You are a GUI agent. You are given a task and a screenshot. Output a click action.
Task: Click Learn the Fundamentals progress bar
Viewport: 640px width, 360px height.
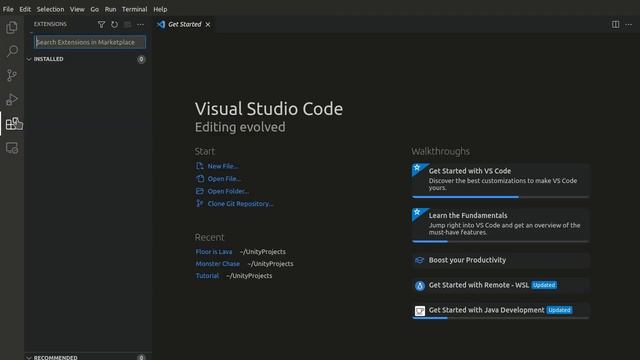coord(500,242)
